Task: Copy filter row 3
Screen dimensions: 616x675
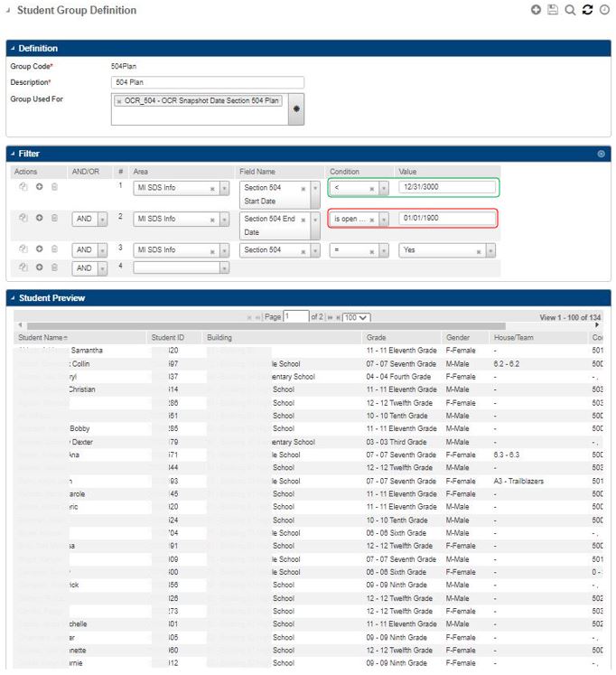Action: point(23,249)
